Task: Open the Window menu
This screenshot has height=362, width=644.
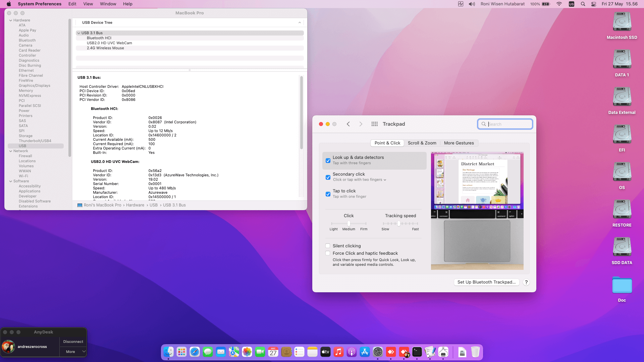Action: [x=108, y=4]
